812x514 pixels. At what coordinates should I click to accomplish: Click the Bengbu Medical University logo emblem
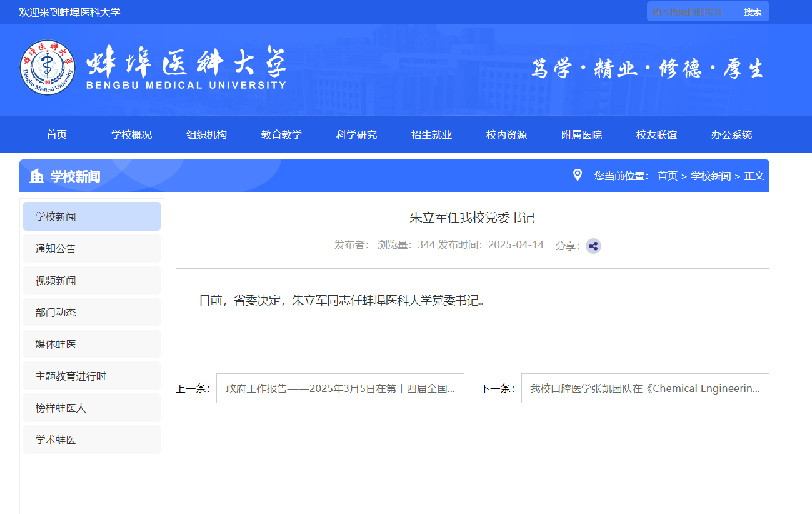tap(48, 68)
